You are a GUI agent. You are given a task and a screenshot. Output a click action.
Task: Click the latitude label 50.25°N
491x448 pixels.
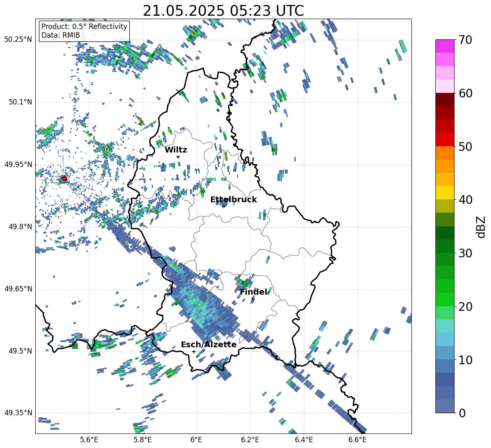tap(18, 40)
